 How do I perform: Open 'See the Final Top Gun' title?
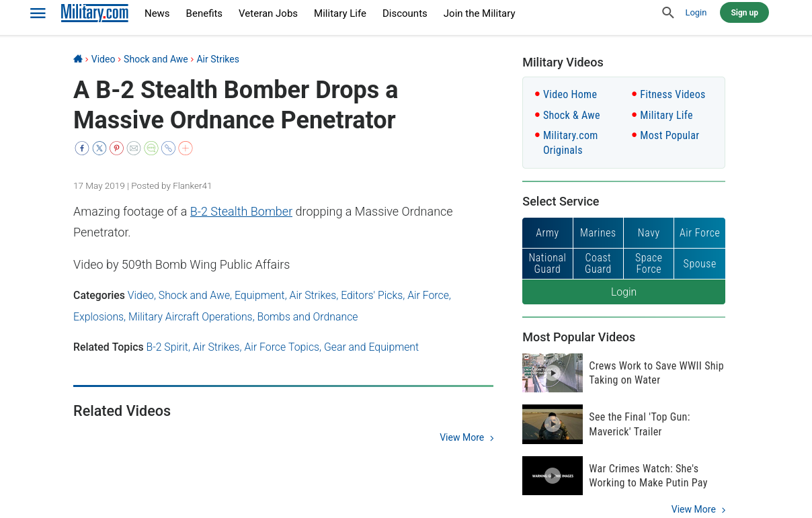click(639, 424)
